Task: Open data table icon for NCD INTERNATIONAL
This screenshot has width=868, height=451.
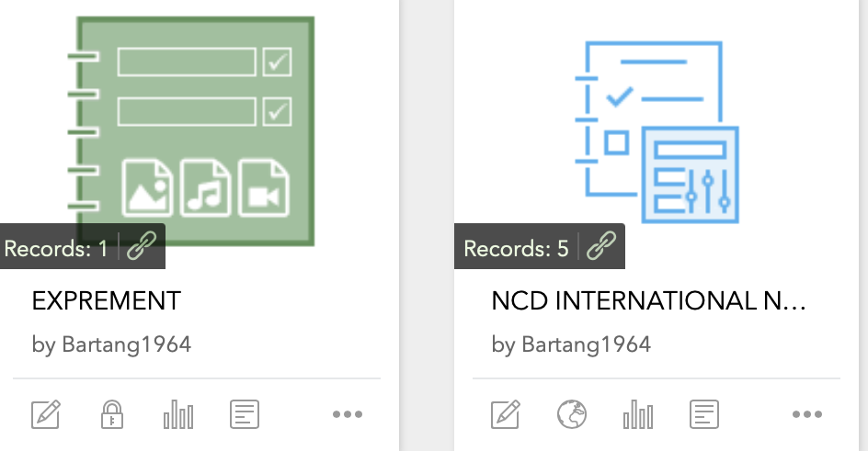Action: pyautogui.click(x=704, y=415)
